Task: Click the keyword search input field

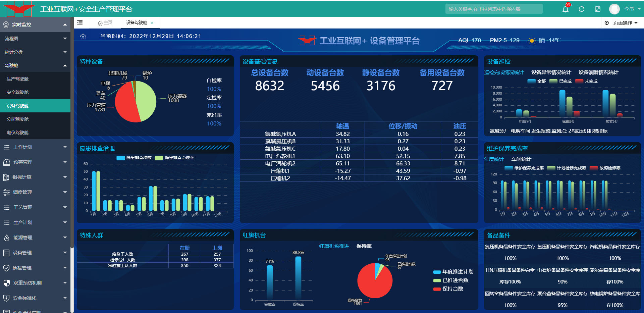Action: [x=494, y=9]
